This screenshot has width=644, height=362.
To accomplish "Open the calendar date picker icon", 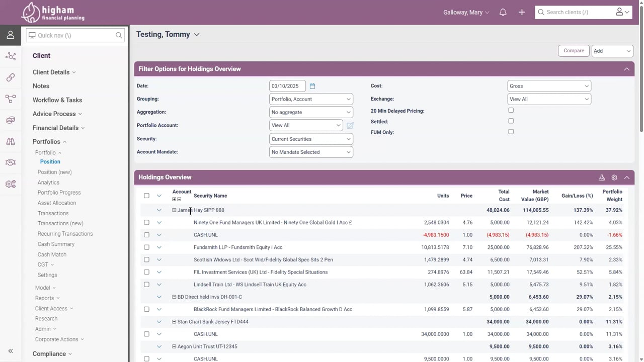I will (312, 86).
